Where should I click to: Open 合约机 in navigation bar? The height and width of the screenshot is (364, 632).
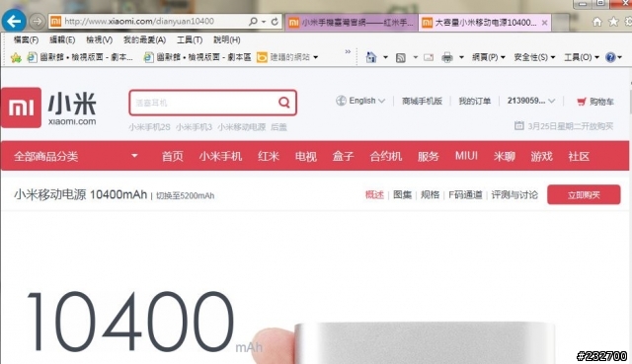click(x=386, y=156)
